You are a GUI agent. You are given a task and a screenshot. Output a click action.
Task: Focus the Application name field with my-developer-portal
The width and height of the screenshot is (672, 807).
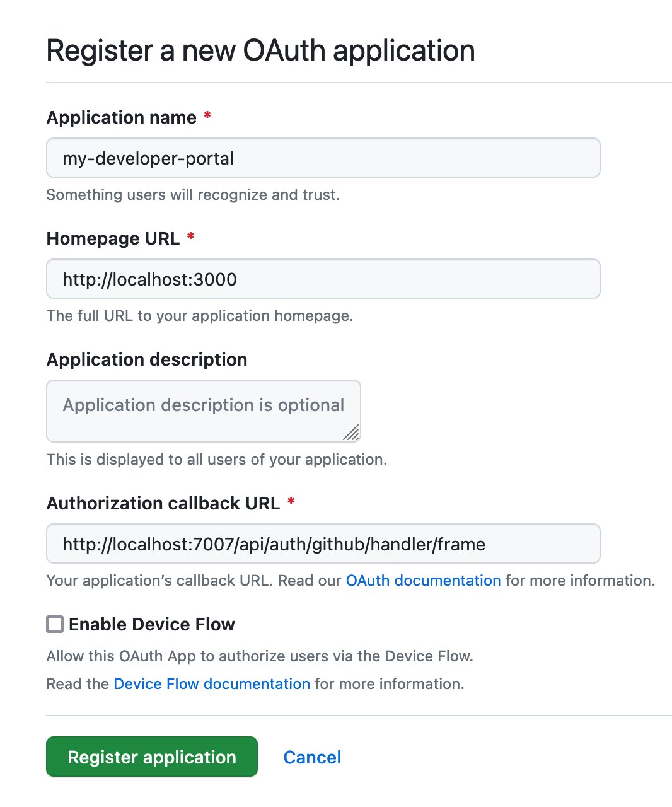323,158
